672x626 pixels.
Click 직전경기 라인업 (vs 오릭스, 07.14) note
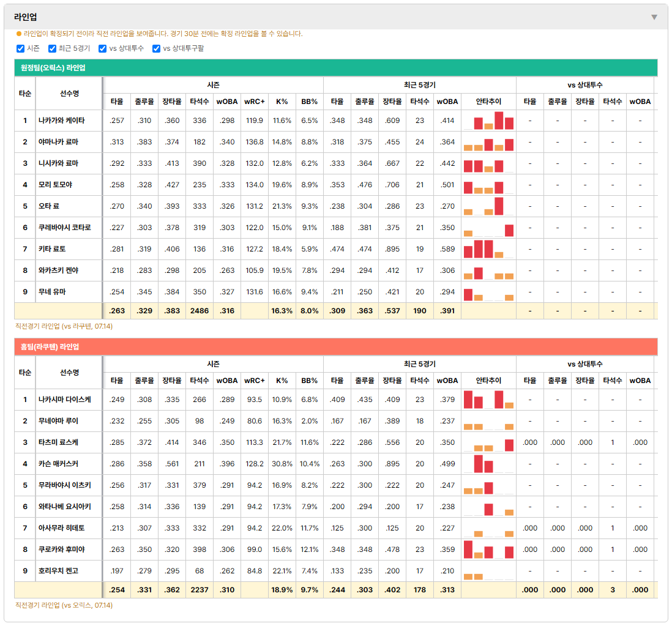click(x=64, y=605)
